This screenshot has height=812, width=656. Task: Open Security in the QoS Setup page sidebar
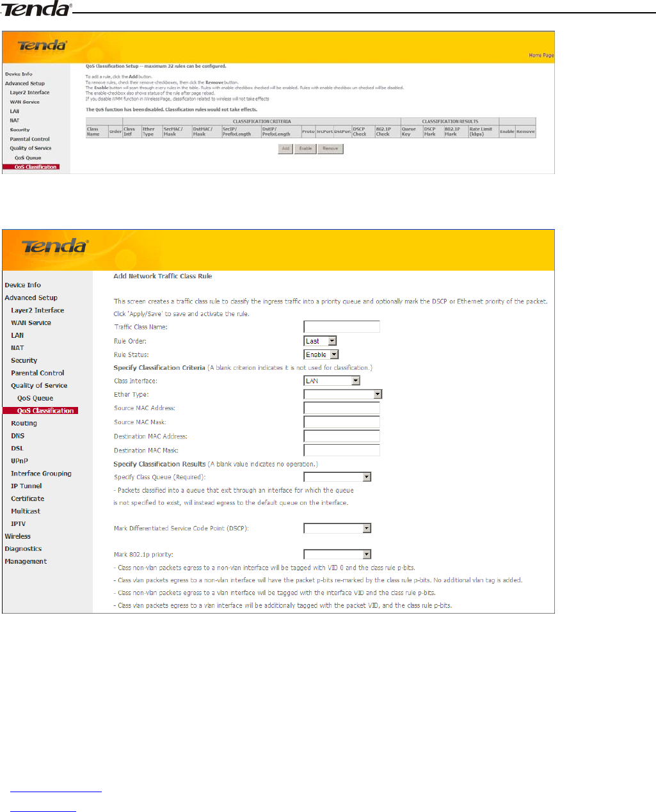[20, 130]
